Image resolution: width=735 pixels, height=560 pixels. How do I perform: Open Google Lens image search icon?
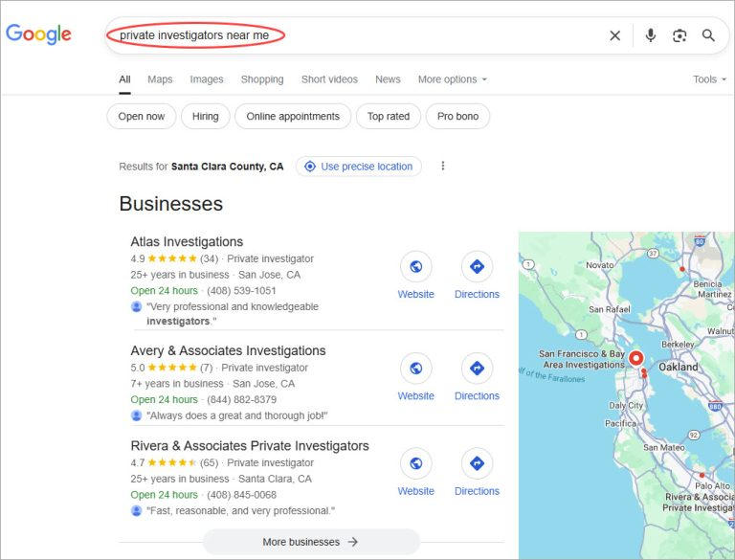679,35
